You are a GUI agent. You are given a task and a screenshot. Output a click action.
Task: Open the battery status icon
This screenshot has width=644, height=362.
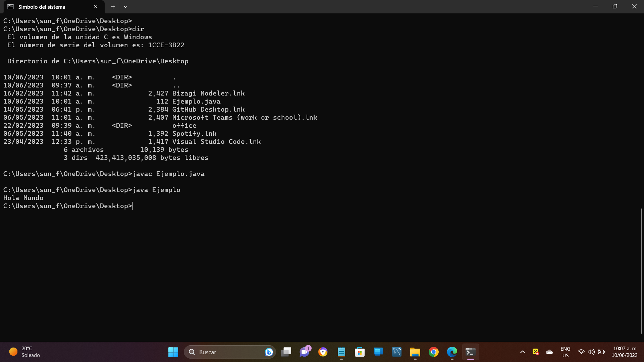601,352
